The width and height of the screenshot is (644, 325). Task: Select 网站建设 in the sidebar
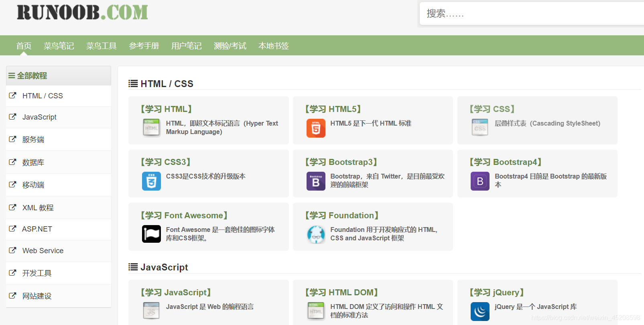[59, 296]
